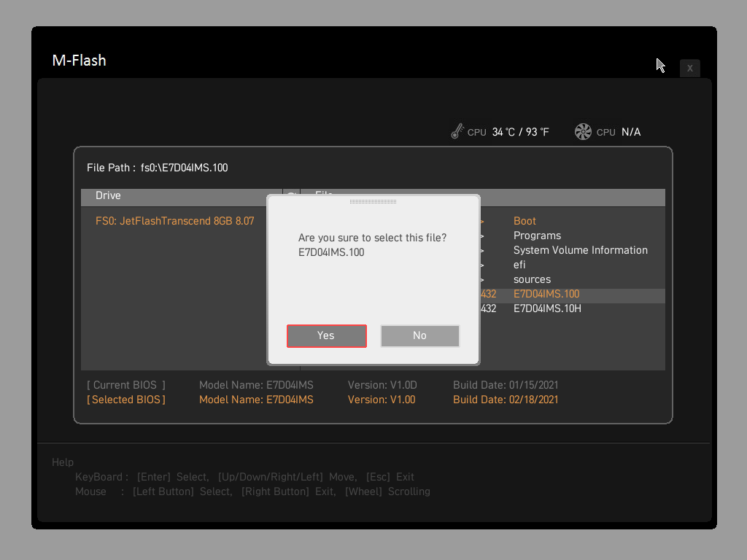Click the dialog's drag handle grip
The height and width of the screenshot is (560, 747).
point(373,201)
